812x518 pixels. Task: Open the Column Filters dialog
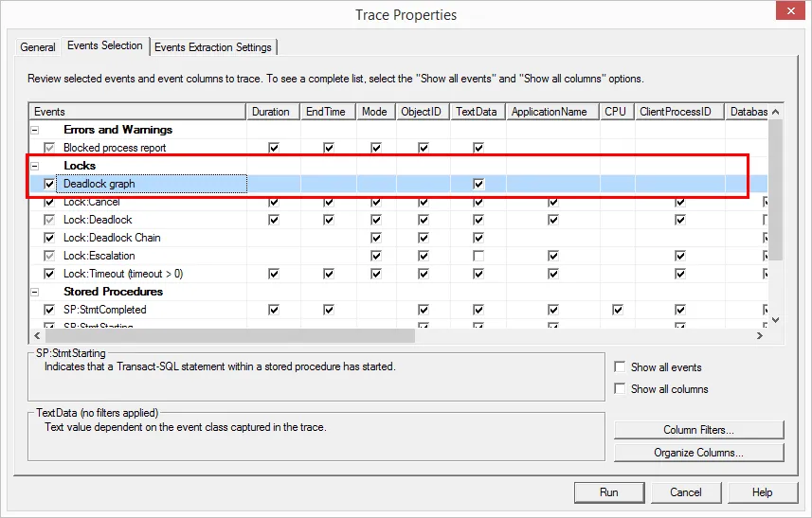698,430
